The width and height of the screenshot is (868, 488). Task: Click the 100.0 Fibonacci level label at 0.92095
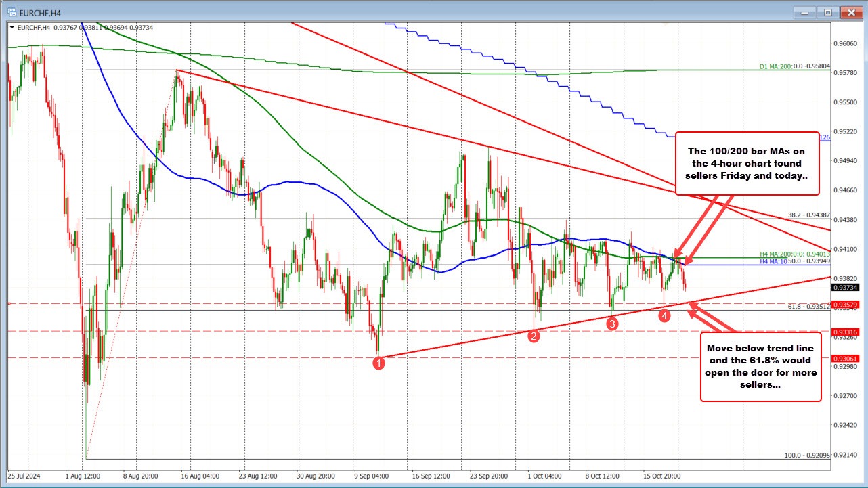click(807, 454)
